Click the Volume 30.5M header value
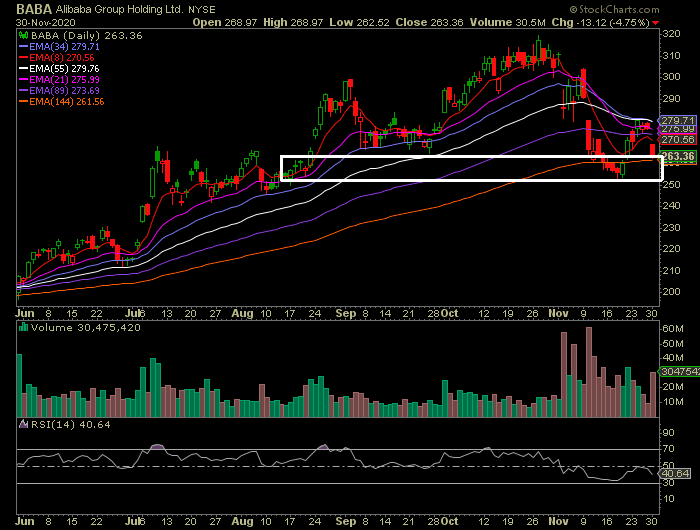 (x=508, y=22)
